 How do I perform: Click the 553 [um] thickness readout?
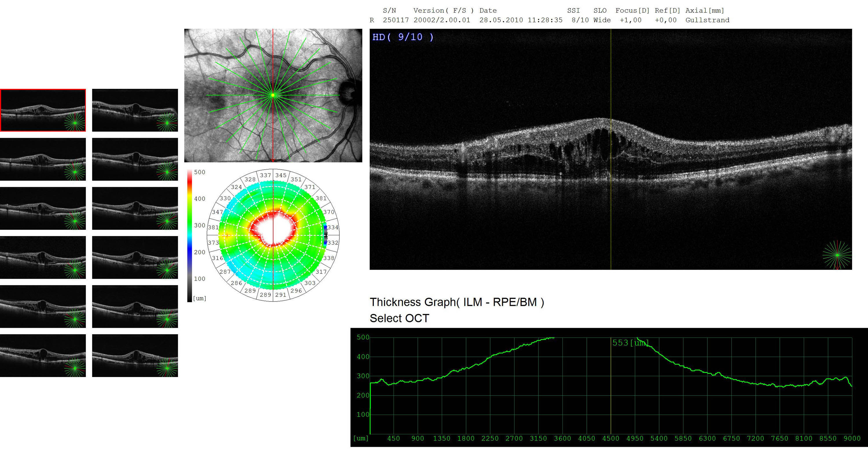[630, 343]
